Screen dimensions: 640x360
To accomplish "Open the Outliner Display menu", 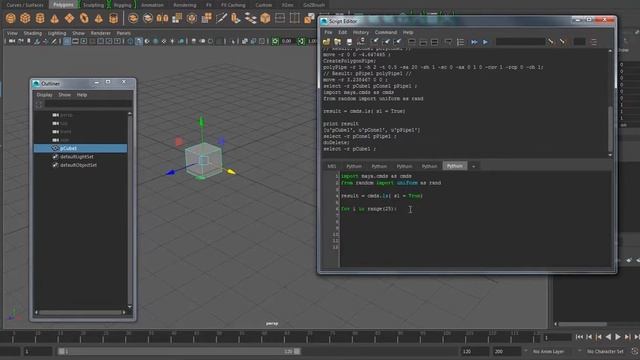I will coord(44,95).
